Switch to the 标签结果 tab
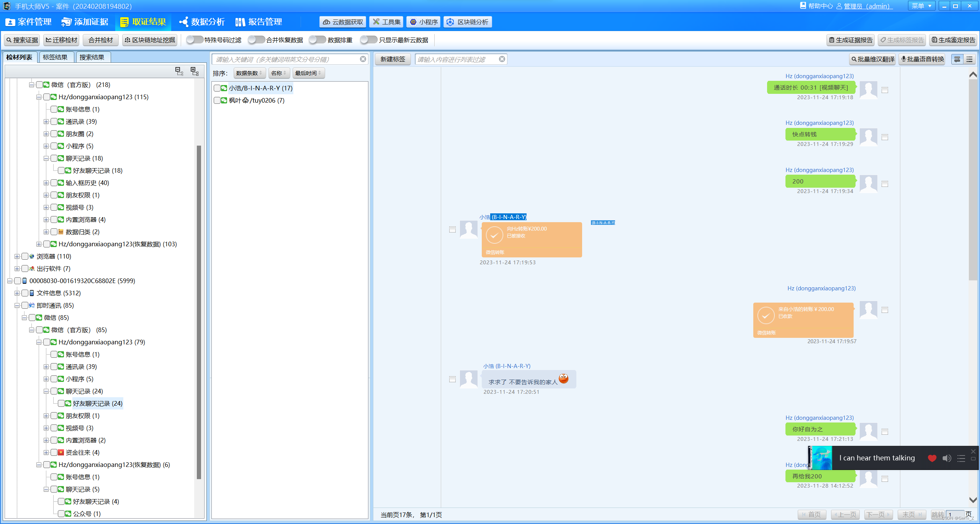980x524 pixels. [x=55, y=57]
